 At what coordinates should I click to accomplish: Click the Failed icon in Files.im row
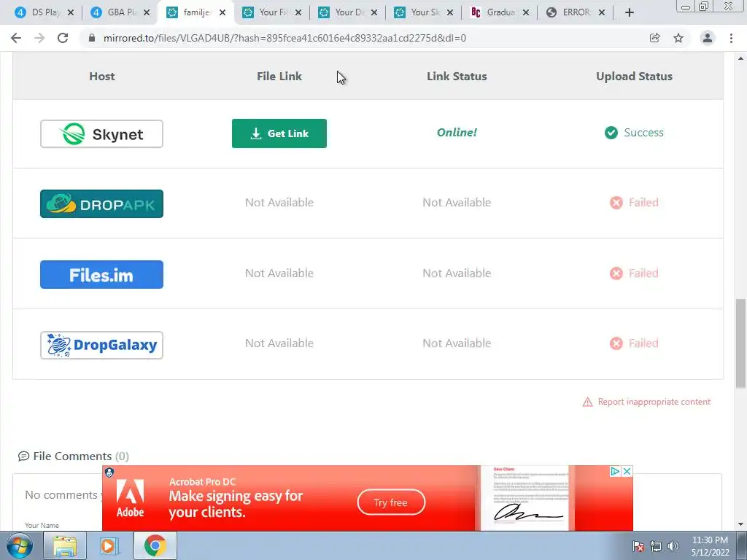point(616,273)
